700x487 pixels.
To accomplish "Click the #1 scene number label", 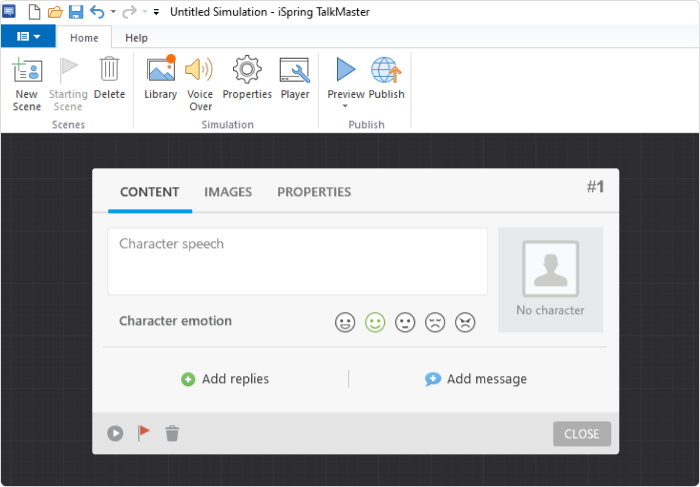I will coord(596,187).
